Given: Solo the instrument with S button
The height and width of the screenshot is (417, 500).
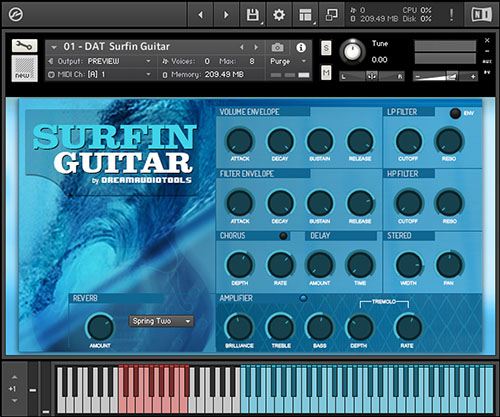Looking at the screenshot, I should point(326,48).
